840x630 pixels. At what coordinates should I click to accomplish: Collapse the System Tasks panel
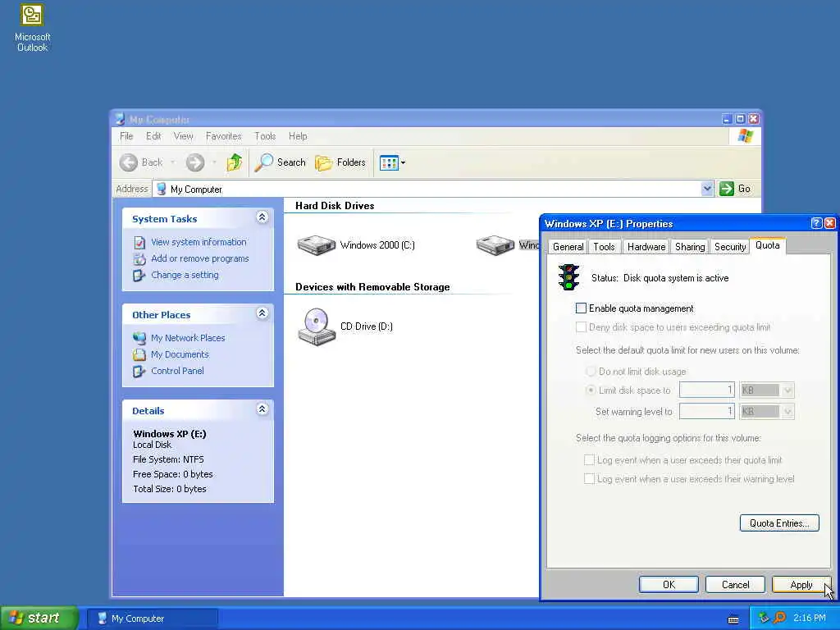262,217
